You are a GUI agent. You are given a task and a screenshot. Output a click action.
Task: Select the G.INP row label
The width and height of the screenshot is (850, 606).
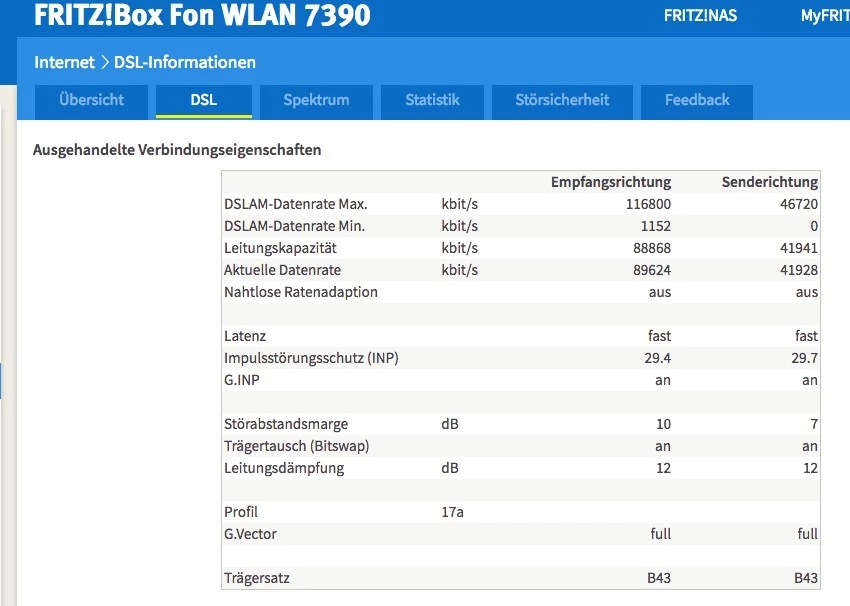click(x=242, y=380)
